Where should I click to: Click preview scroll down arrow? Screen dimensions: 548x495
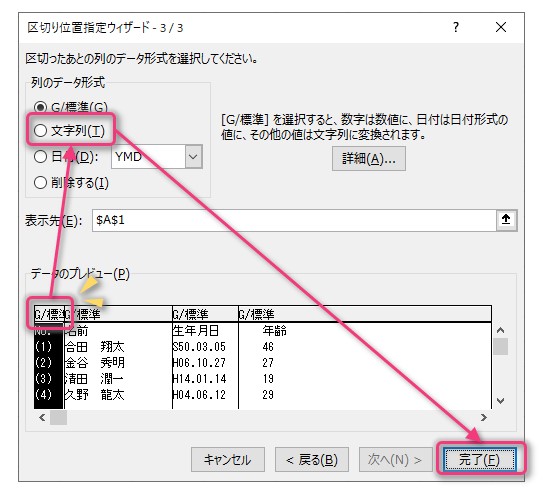click(x=500, y=401)
